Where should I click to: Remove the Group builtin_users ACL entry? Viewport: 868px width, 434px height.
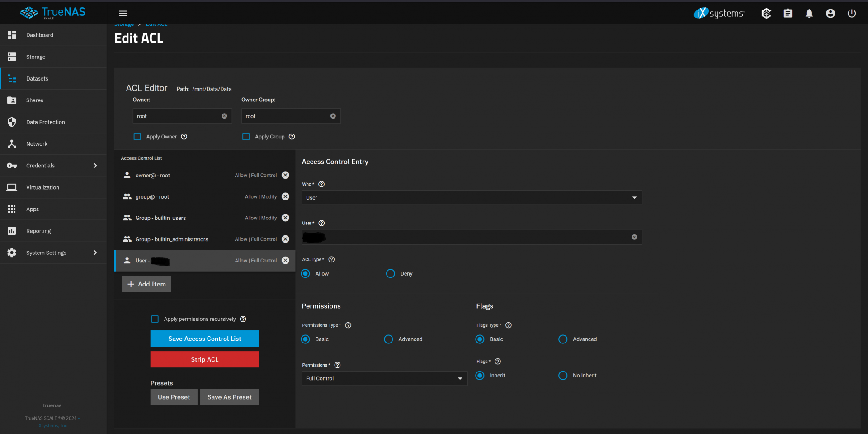(x=285, y=218)
